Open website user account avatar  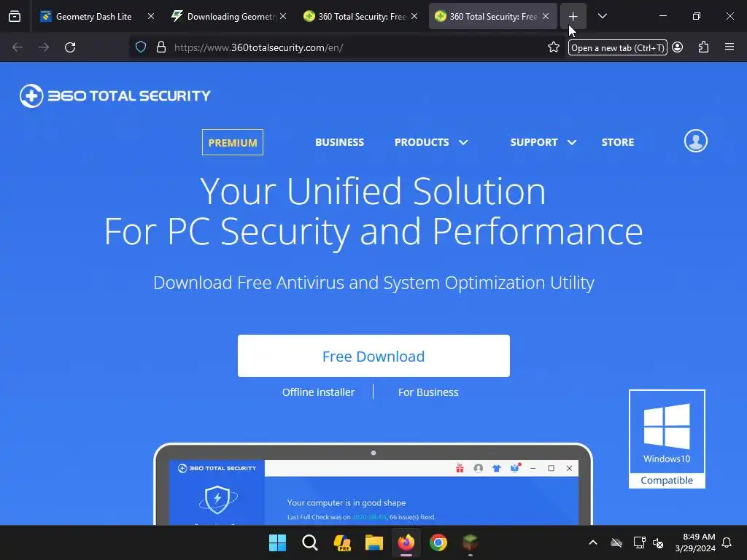point(696,141)
